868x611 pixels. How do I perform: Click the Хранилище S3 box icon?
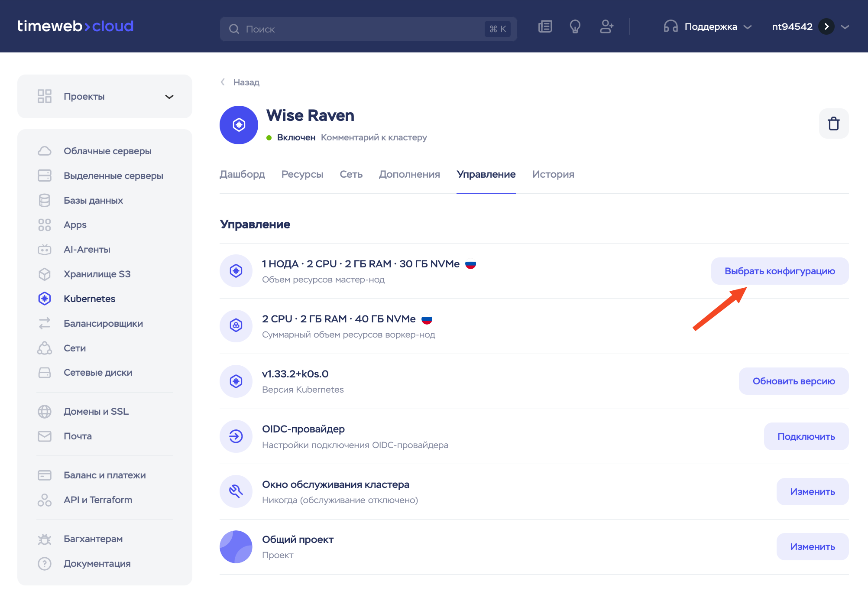coord(45,274)
